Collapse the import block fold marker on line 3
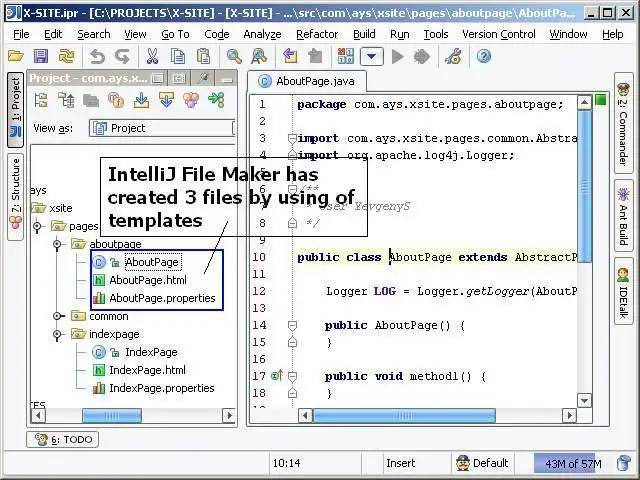Image resolution: width=640 pixels, height=480 pixels. 292,139
